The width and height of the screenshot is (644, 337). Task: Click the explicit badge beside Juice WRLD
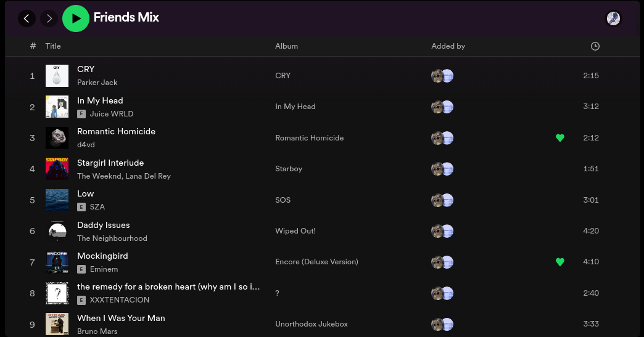(81, 114)
